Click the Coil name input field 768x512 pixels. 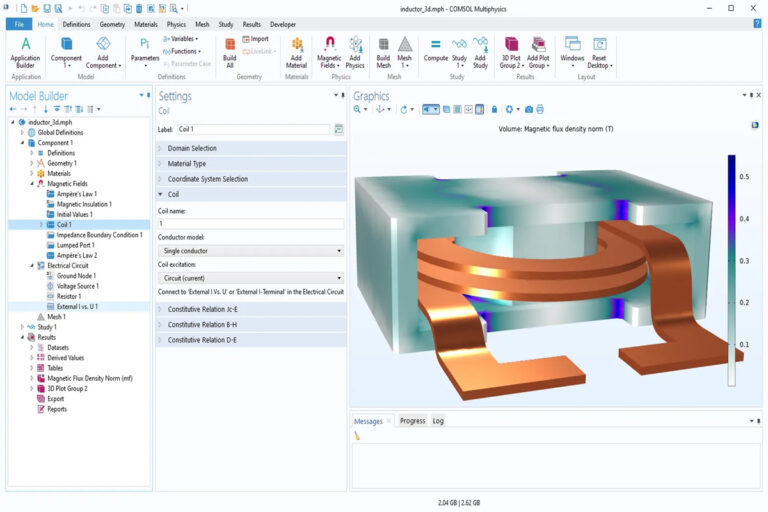pos(251,223)
